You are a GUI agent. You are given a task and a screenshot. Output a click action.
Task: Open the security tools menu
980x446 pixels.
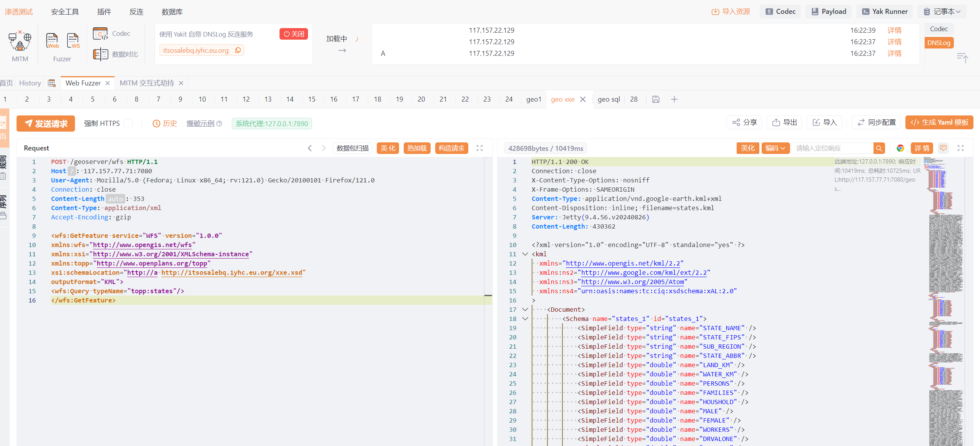pyautogui.click(x=65, y=12)
